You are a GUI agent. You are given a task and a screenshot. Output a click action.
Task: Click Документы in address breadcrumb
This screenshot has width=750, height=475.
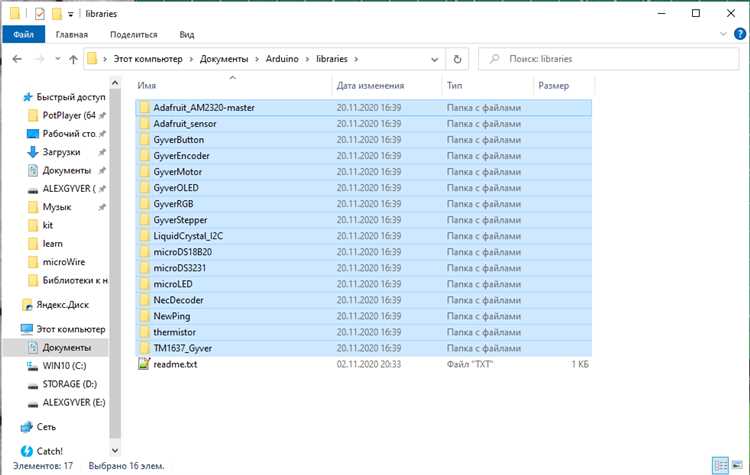(224, 59)
